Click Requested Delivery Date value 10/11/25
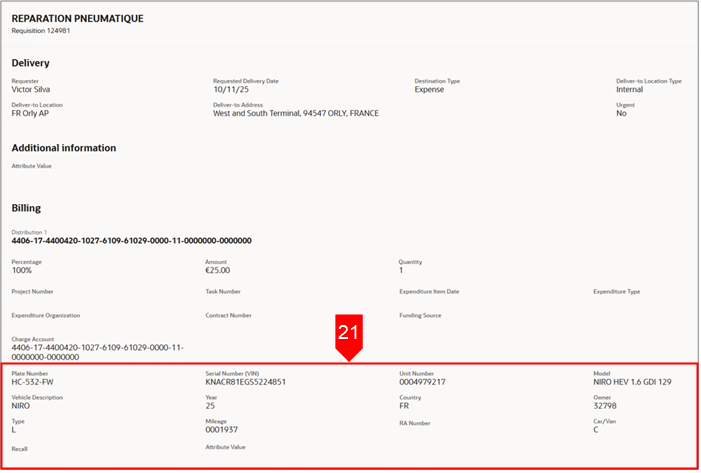 tap(231, 89)
